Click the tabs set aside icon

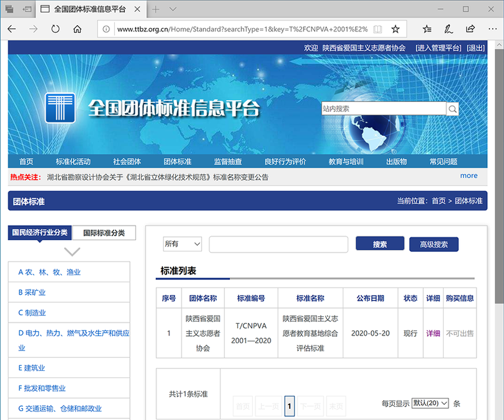coord(9,9)
